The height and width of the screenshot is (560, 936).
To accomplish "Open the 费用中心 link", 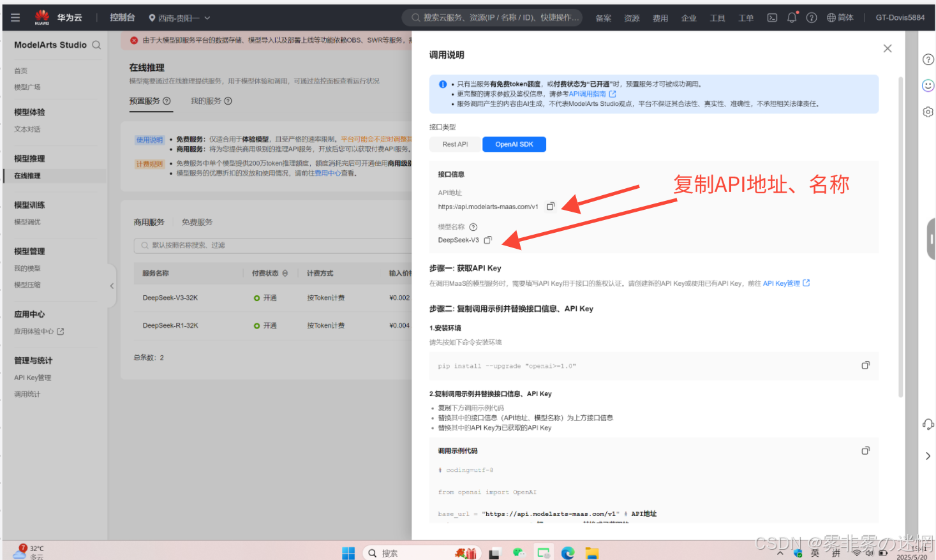I will coord(328,173).
